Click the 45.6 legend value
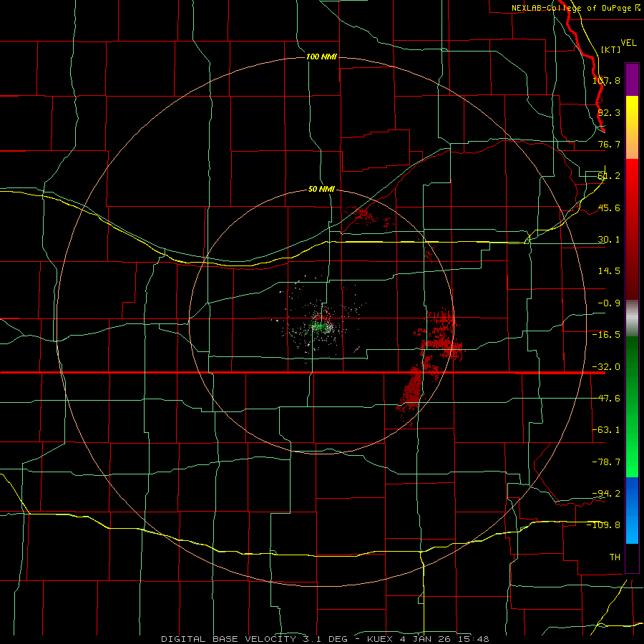 [609, 208]
